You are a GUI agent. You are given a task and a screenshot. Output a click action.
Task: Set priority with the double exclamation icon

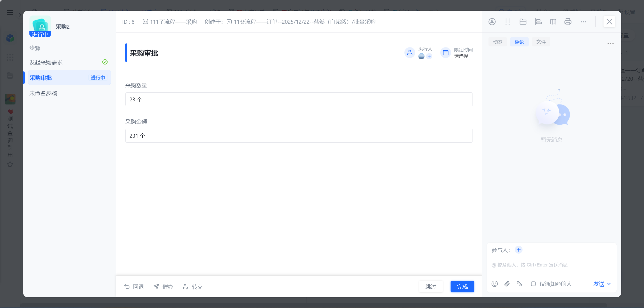click(507, 22)
